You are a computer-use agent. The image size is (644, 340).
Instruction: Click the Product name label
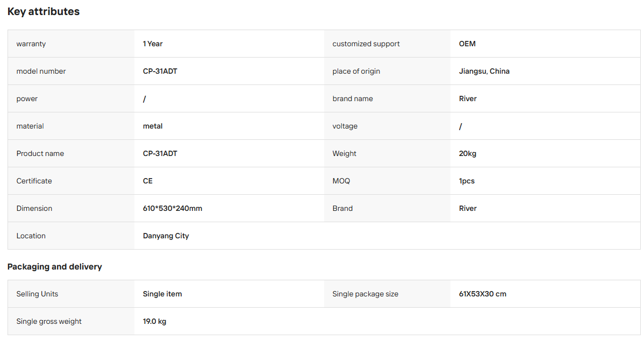[40, 153]
